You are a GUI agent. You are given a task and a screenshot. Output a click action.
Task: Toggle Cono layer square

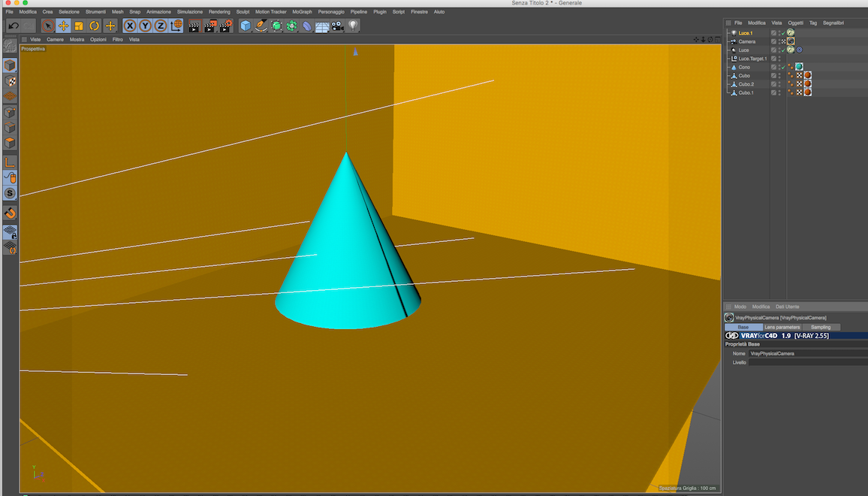773,67
